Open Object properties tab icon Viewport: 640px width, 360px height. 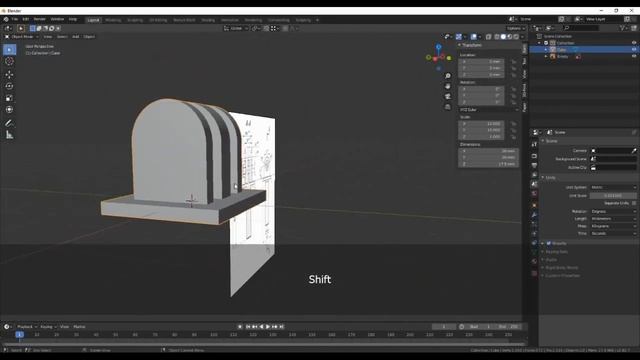pos(534,205)
